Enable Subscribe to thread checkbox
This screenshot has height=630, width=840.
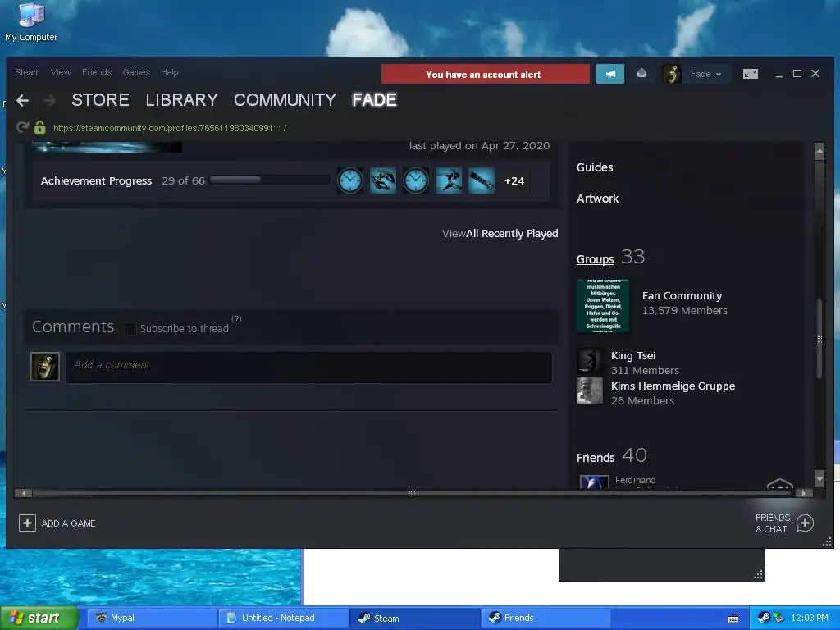(130, 329)
